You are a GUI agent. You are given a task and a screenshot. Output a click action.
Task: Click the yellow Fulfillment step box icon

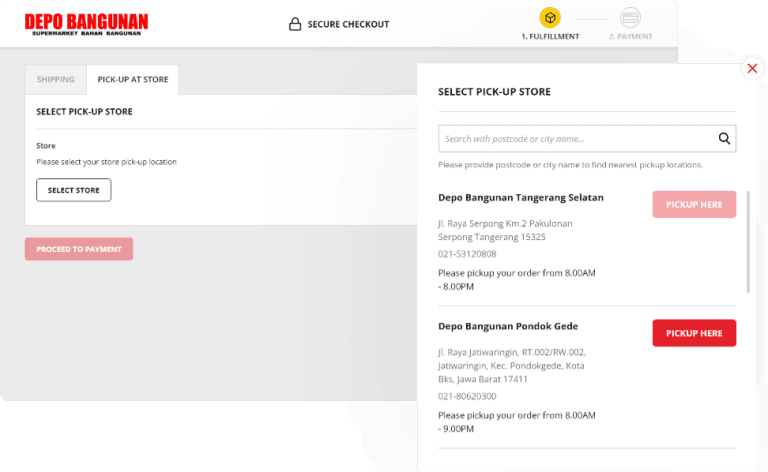click(x=550, y=18)
